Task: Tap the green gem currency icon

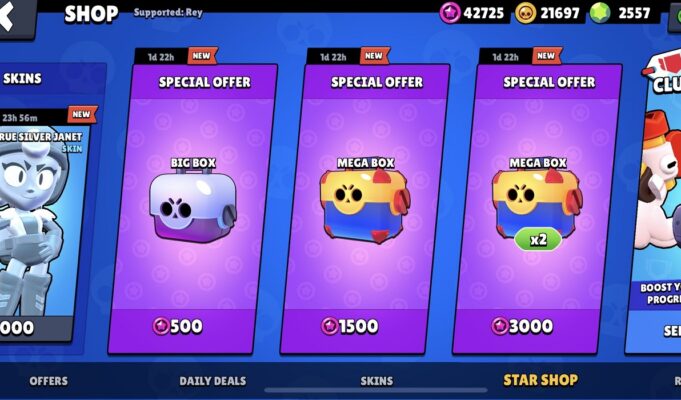Action: 600,13
